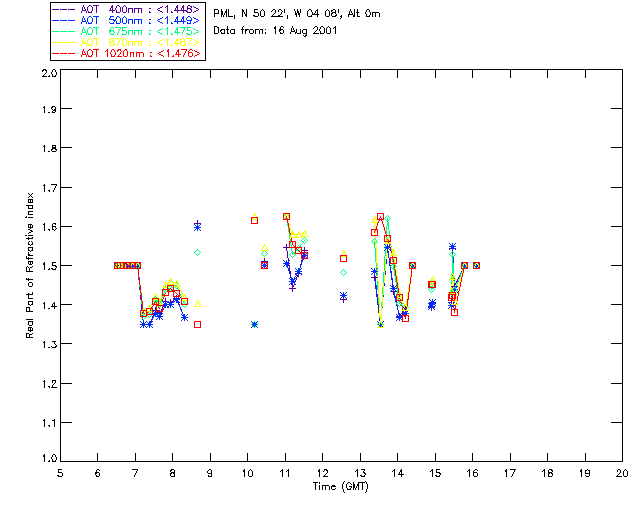Viewport: 640px width, 512px height.
Task: Click the green diamond near 1.48 at 12.5 GMT
Action: [x=343, y=273]
